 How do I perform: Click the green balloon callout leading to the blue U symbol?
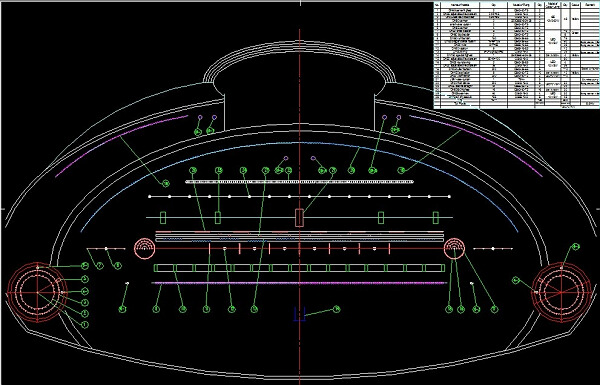(336, 309)
